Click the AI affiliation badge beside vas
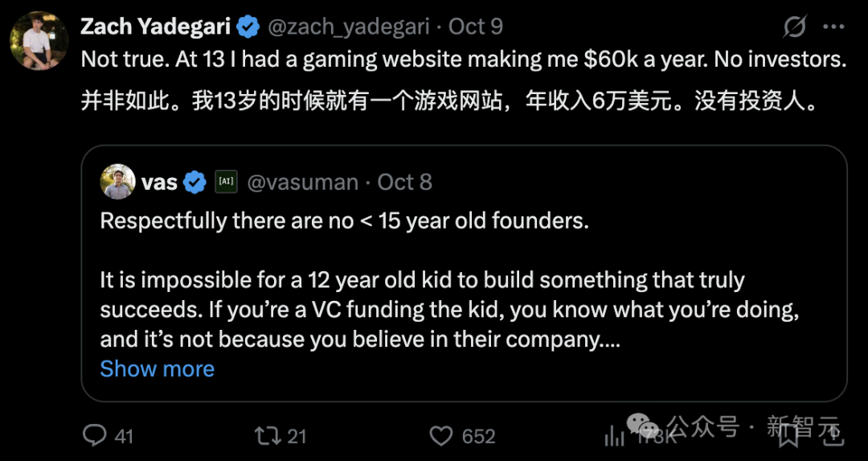The height and width of the screenshot is (461, 868). click(x=226, y=182)
